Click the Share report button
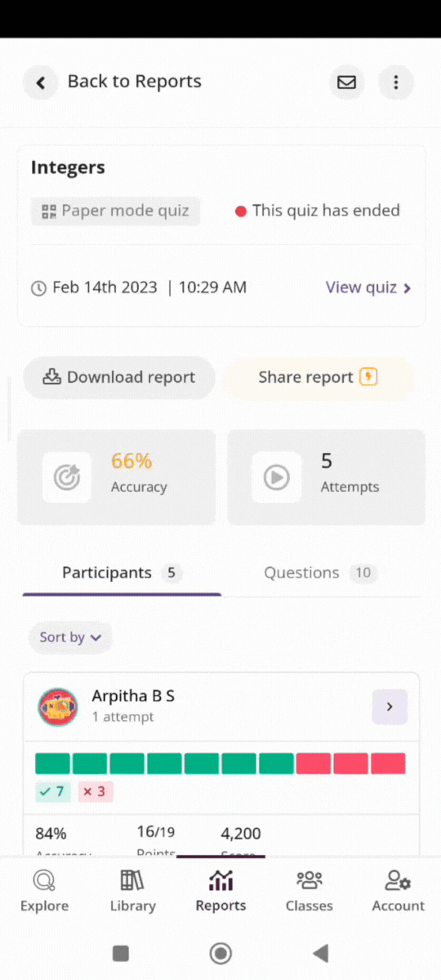Screen dimensions: 441x980 (x=318, y=378)
